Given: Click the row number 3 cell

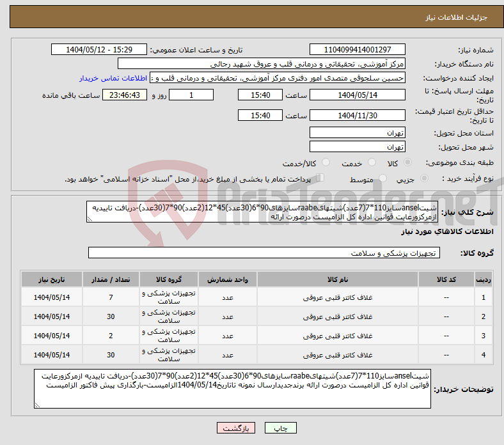Looking at the screenshot, I should point(484,336).
